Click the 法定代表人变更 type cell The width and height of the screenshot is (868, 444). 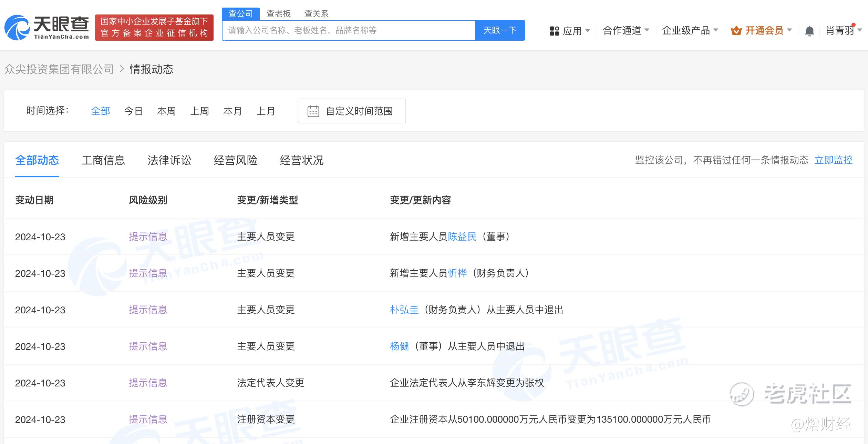click(x=271, y=383)
